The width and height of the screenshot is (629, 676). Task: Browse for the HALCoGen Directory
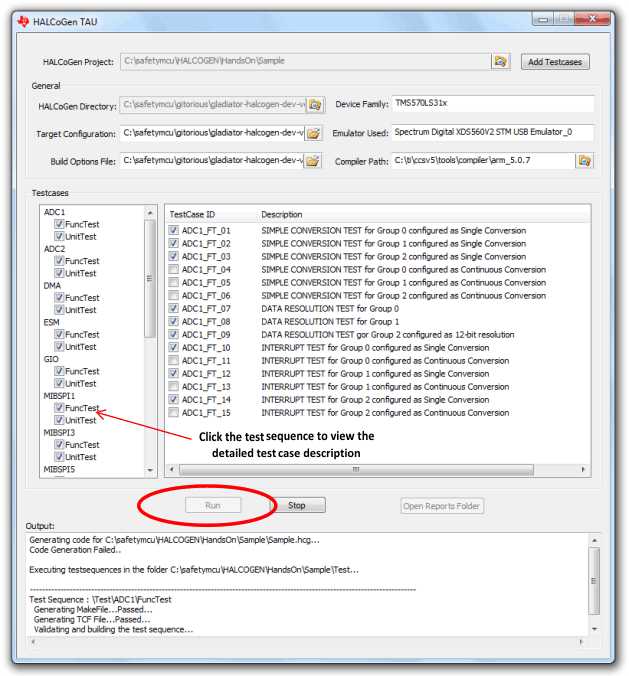coord(315,105)
